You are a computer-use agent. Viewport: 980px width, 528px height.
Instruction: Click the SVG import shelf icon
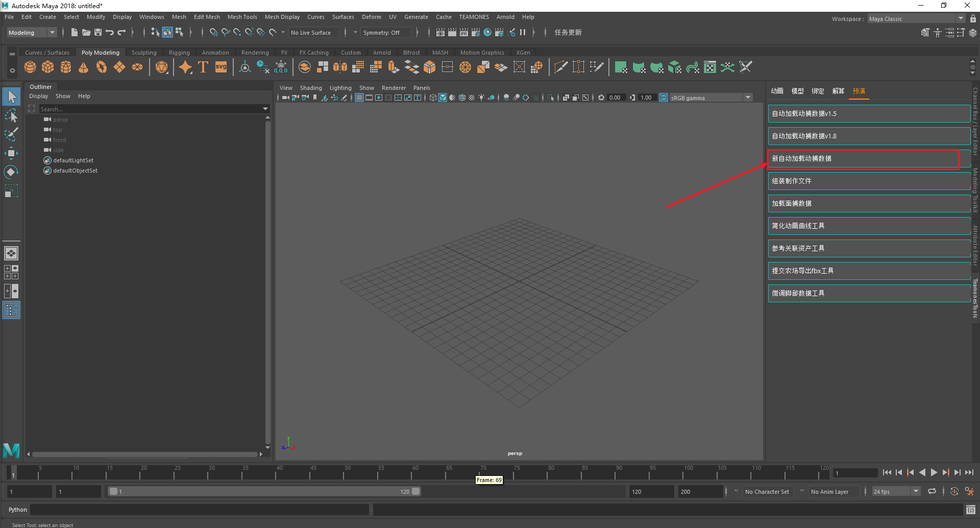point(221,67)
